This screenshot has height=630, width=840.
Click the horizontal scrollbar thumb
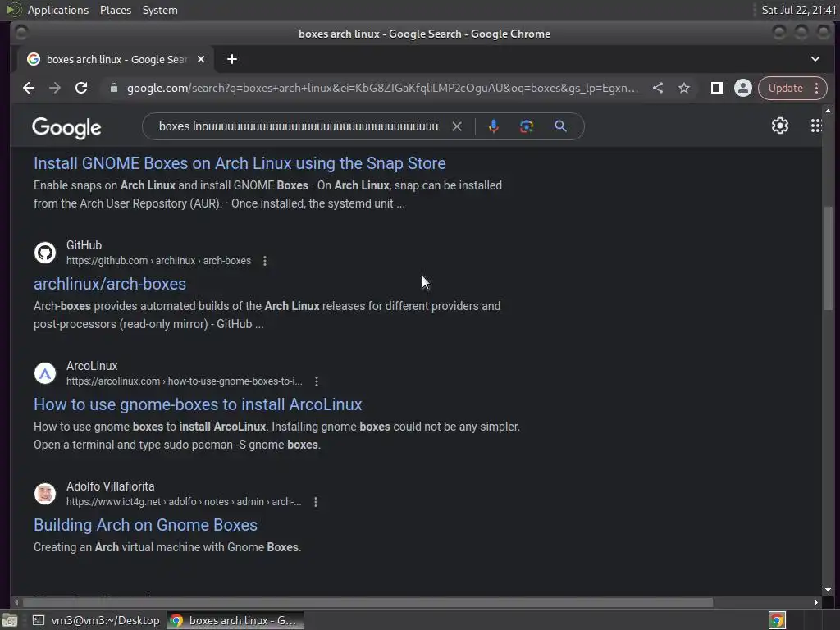pyautogui.click(x=367, y=603)
